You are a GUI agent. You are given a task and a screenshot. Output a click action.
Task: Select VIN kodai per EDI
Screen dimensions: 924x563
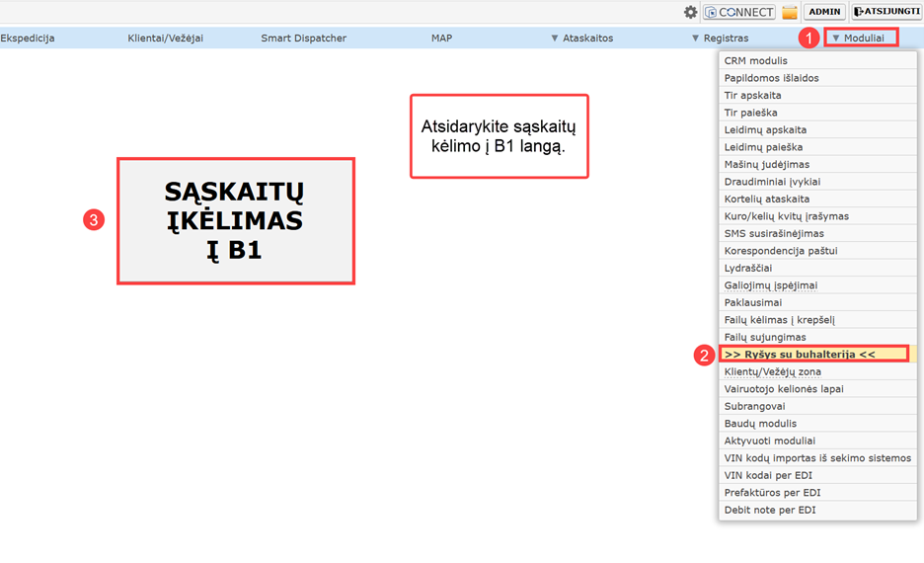tap(818, 476)
